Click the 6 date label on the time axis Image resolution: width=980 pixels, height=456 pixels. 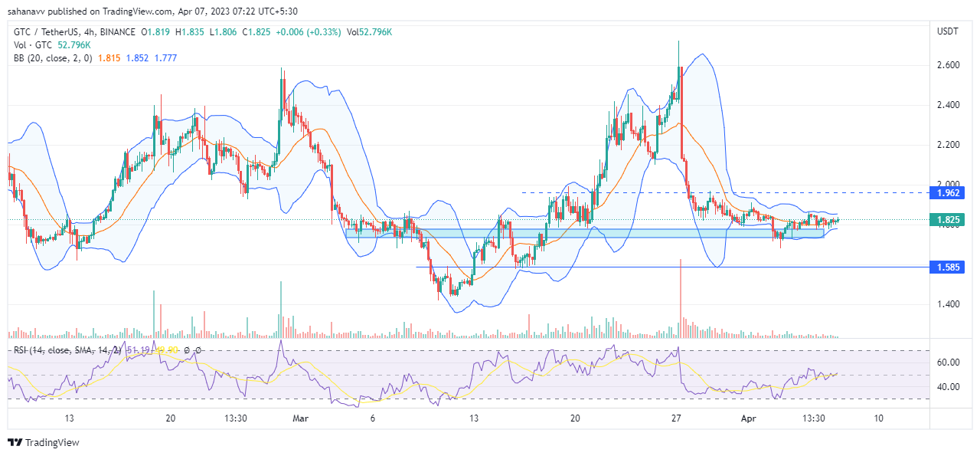[372, 418]
